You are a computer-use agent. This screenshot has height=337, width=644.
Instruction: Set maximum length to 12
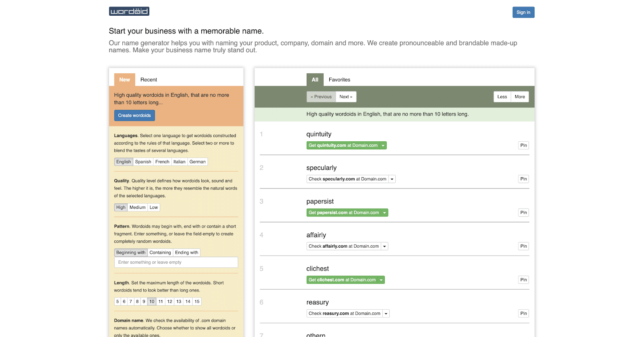(x=170, y=302)
